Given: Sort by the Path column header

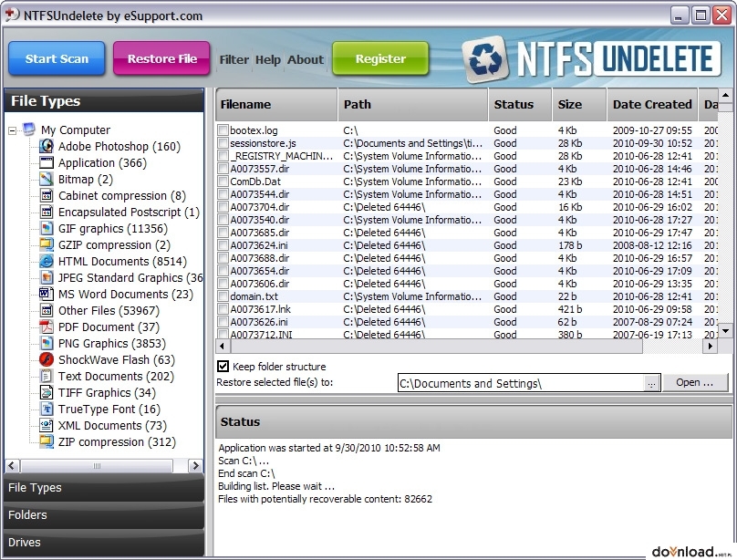Looking at the screenshot, I should click(412, 104).
